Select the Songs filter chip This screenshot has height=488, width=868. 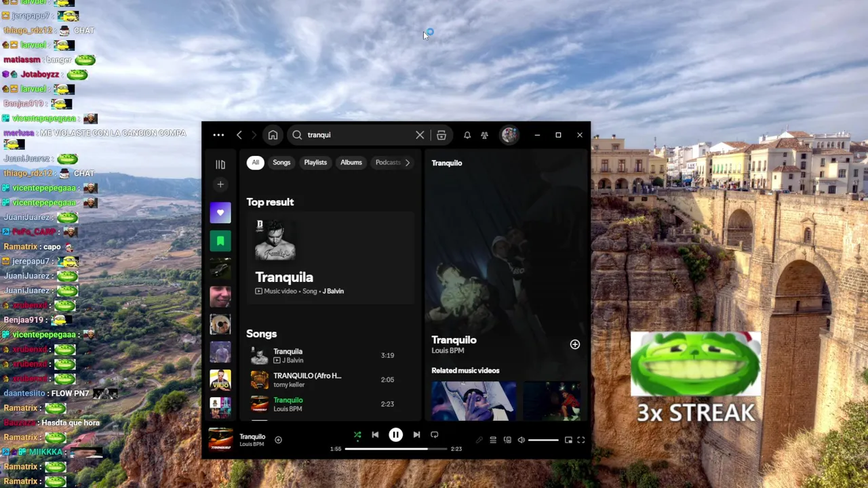pos(281,163)
